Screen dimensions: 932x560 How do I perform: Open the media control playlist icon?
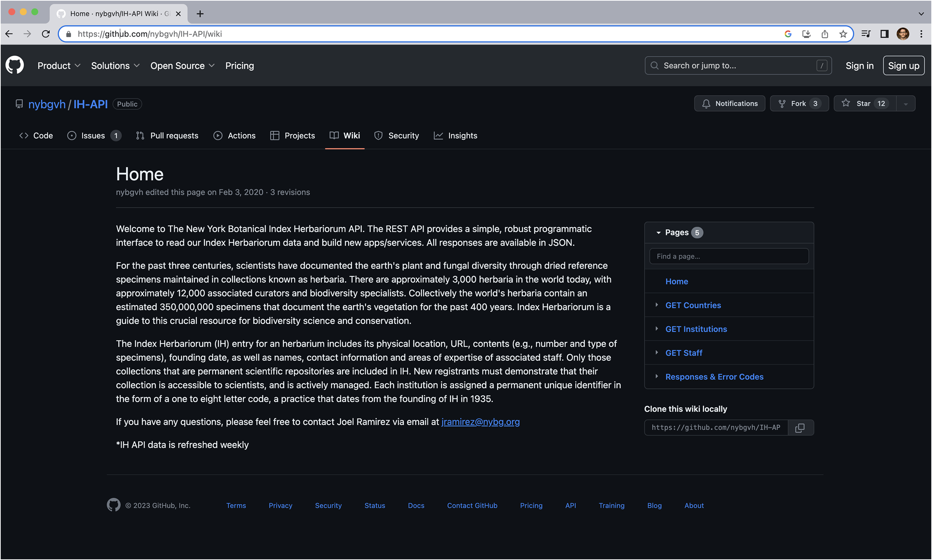point(866,34)
